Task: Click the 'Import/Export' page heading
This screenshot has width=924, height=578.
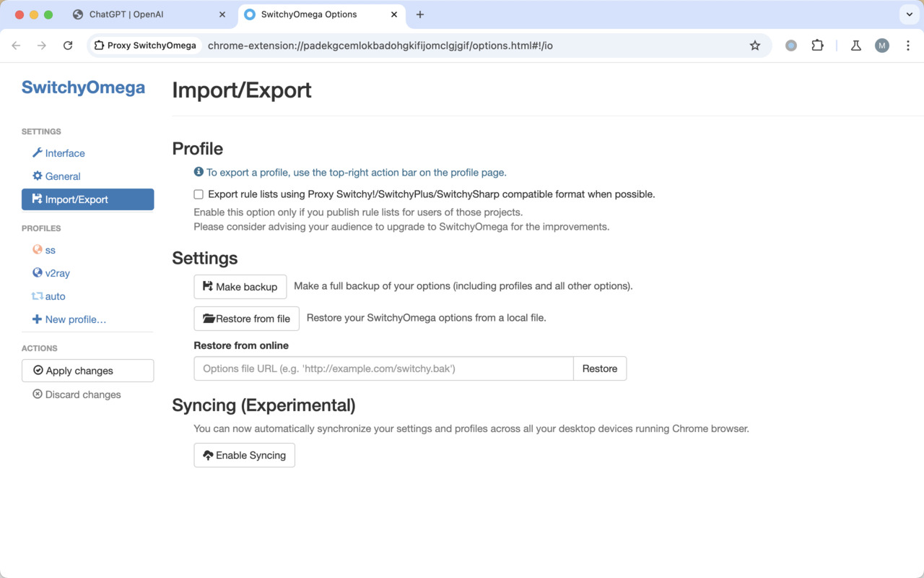Action: coord(242,90)
